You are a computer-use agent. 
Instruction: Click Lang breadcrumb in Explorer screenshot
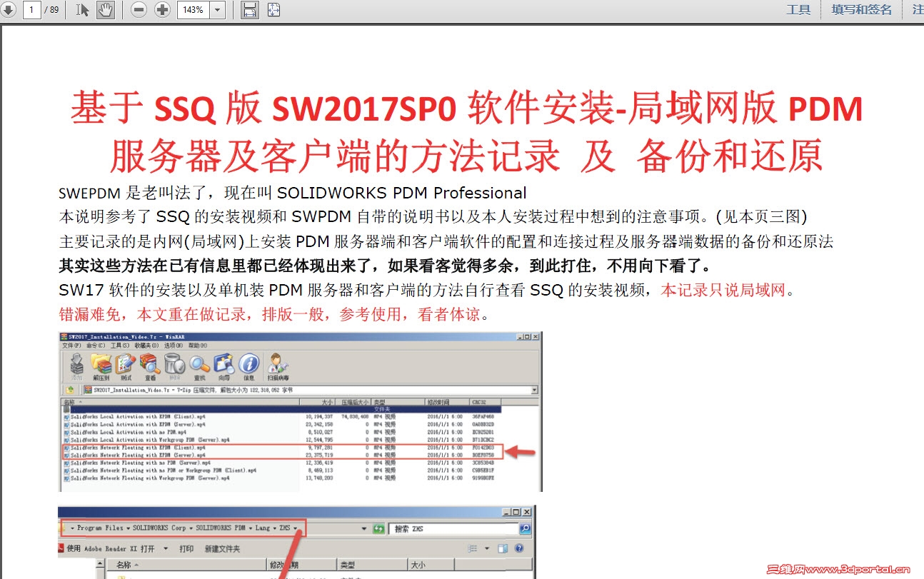coord(263,528)
